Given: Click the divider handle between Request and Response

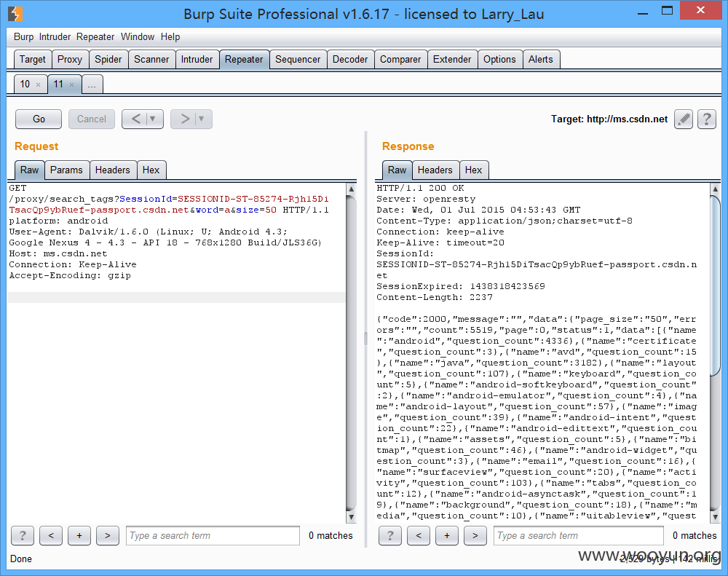Looking at the screenshot, I should [x=366, y=338].
